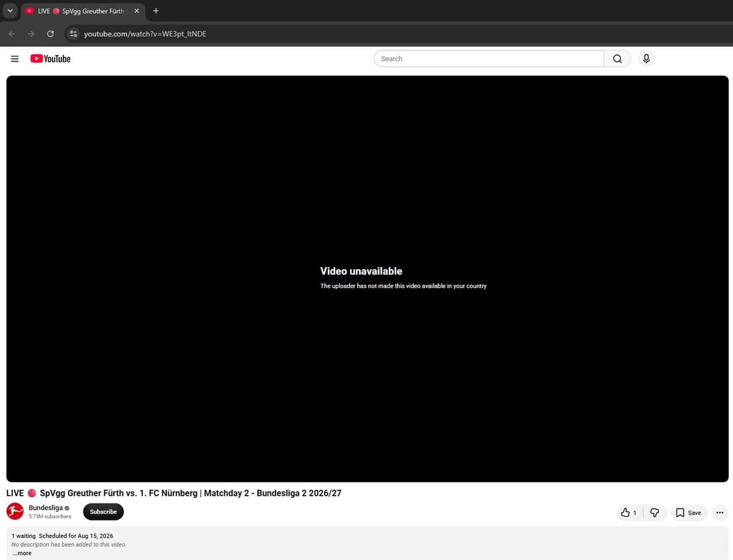Open the tab search dropdown arrow
Image resolution: width=733 pixels, height=560 pixels.
(x=10, y=11)
